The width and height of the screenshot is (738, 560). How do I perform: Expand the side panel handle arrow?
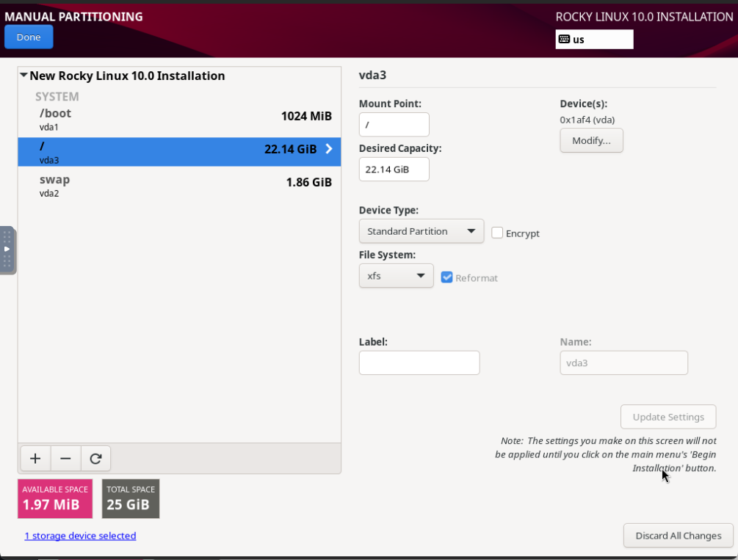click(x=7, y=250)
